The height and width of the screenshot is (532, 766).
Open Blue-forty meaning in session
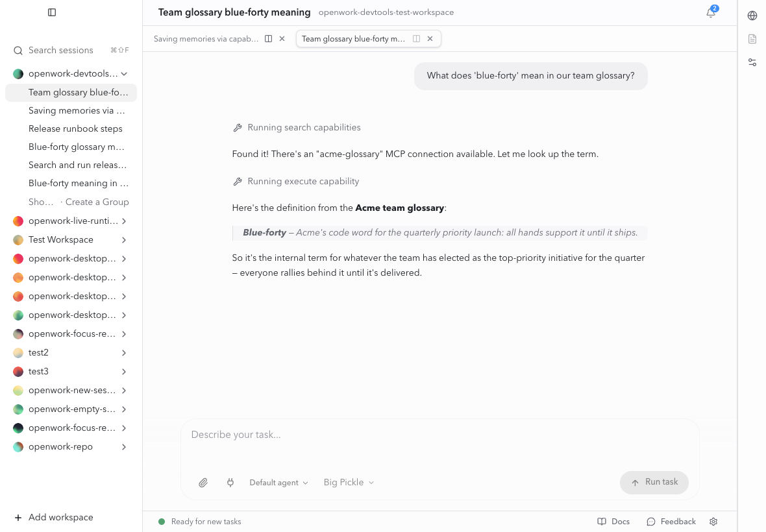pos(78,184)
